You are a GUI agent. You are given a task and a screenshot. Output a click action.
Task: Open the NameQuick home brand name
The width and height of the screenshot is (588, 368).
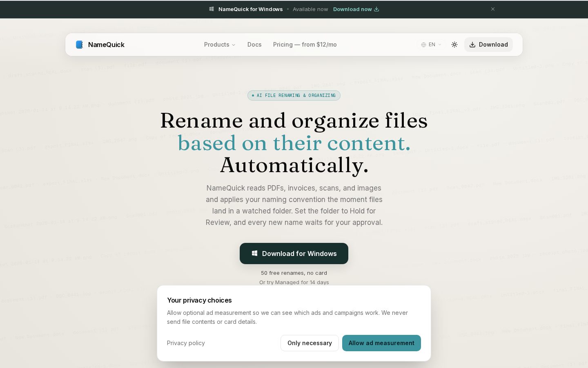coord(106,45)
